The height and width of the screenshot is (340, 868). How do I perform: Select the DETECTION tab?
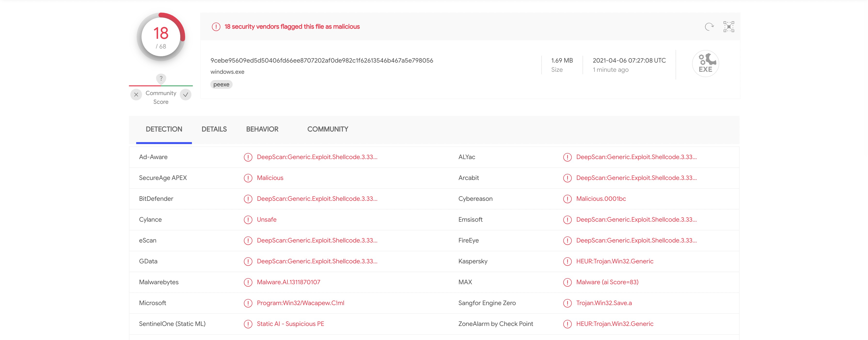click(164, 129)
